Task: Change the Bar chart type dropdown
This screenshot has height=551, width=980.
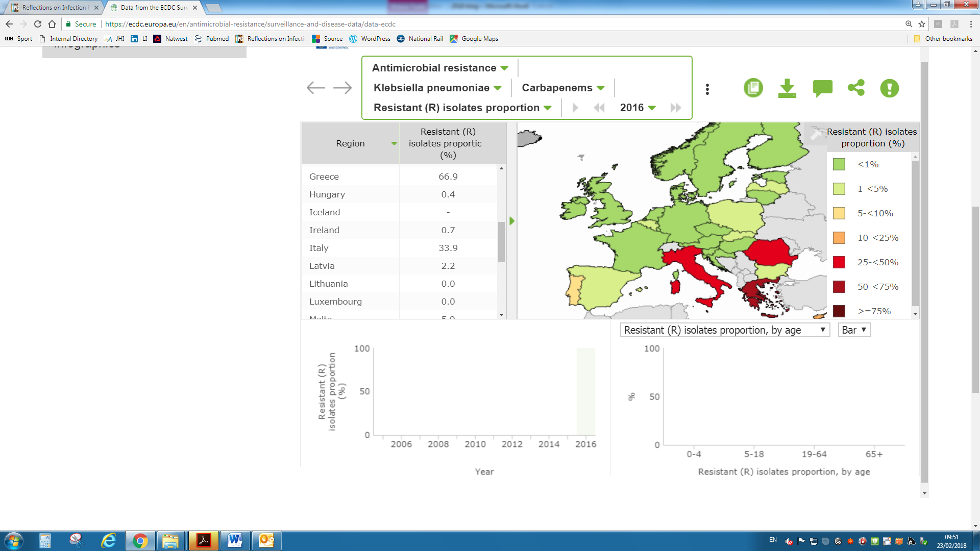Action: tap(854, 330)
